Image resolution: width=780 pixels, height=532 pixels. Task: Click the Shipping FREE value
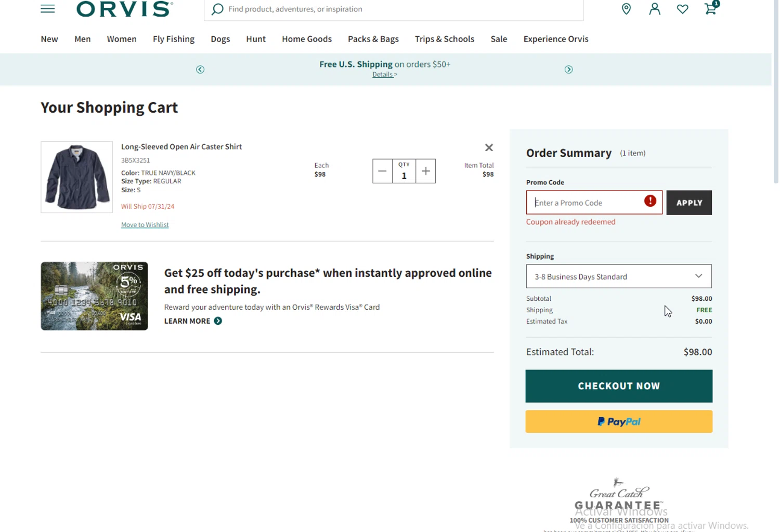pyautogui.click(x=704, y=310)
